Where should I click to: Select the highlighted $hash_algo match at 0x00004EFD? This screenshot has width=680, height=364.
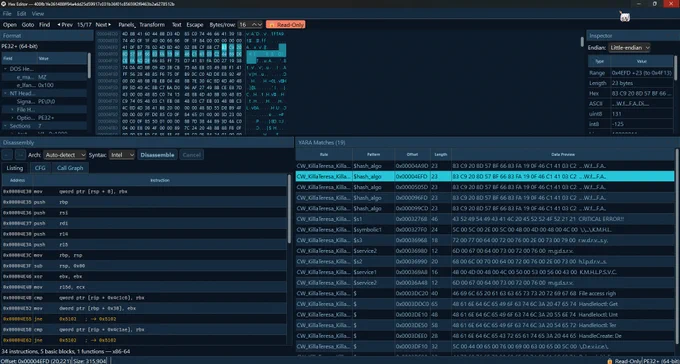(485, 176)
